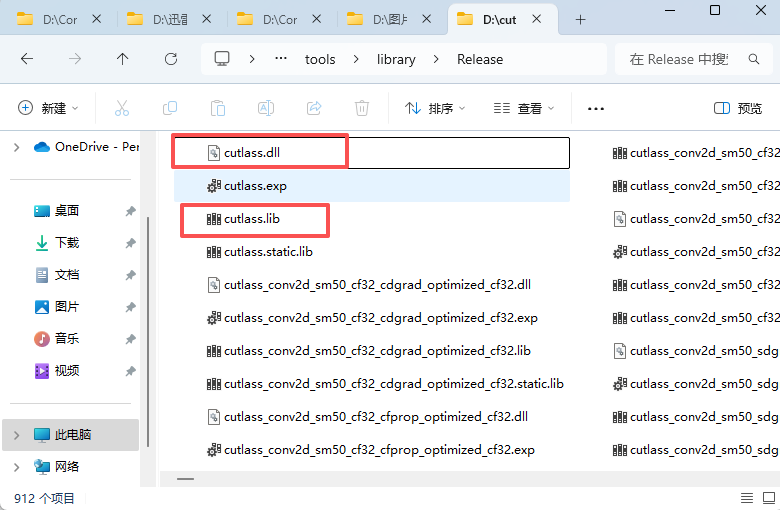Open 文档 (Documents) in sidebar
780x510 pixels.
(x=56, y=275)
